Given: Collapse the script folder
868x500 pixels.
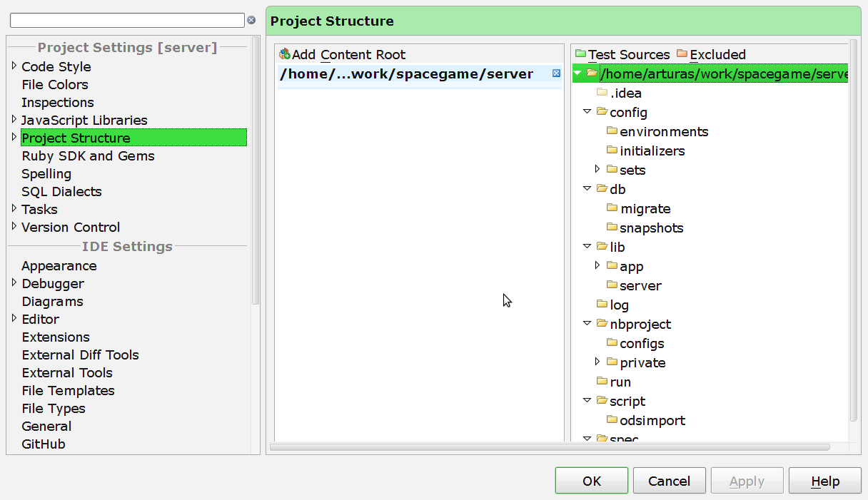Looking at the screenshot, I should (587, 400).
